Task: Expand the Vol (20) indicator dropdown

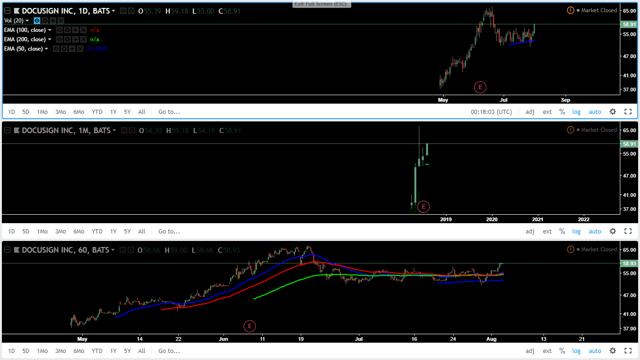Action: [27, 20]
